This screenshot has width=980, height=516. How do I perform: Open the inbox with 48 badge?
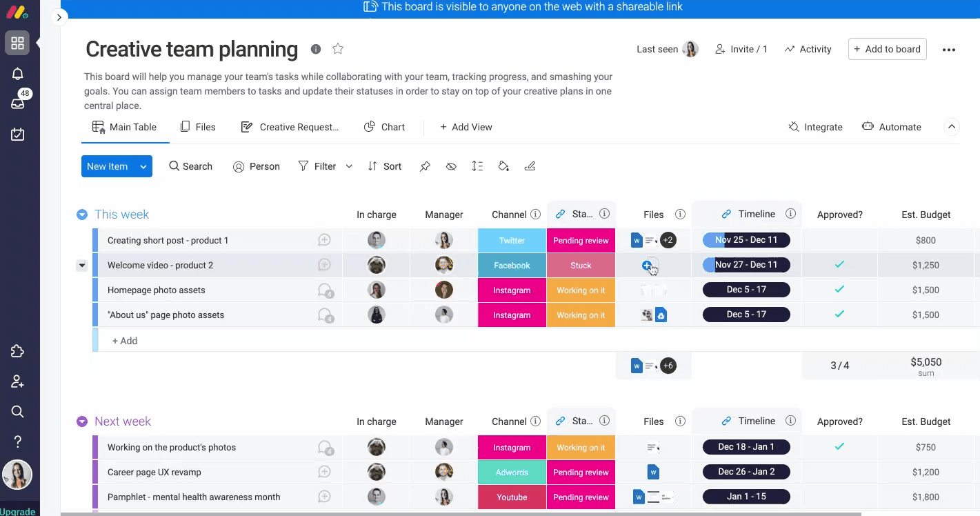(x=17, y=103)
